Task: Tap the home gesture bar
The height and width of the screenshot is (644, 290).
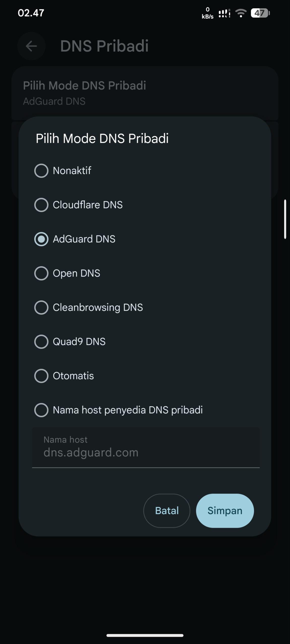Action: pos(145,635)
